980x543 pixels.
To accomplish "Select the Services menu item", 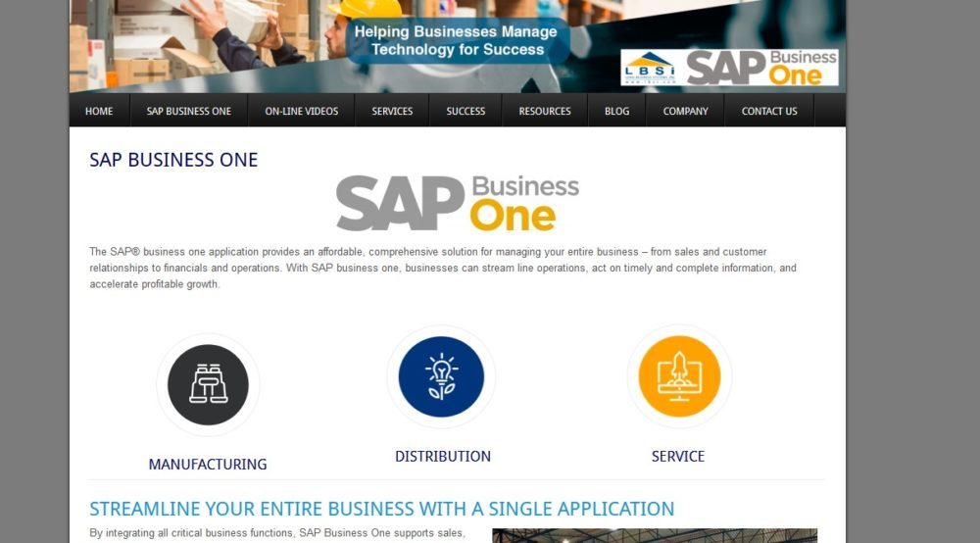I will [392, 111].
